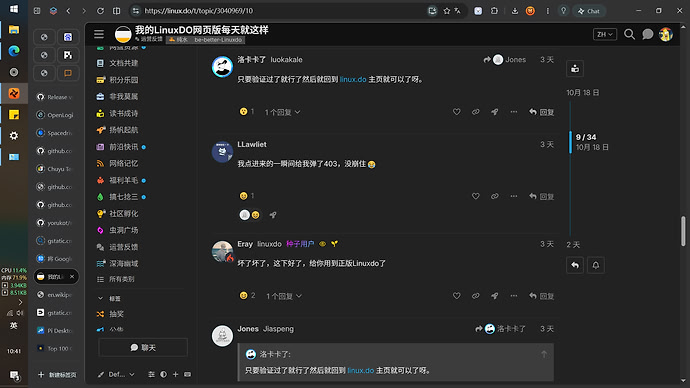This screenshot has height=388, width=690.
Task: Click the topic timeline reply arrow button
Action: (575, 265)
